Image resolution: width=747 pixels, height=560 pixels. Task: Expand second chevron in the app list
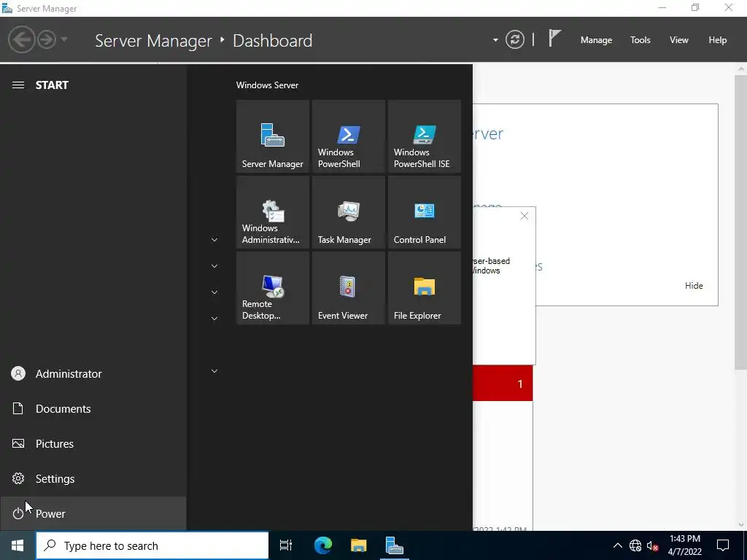click(x=214, y=265)
